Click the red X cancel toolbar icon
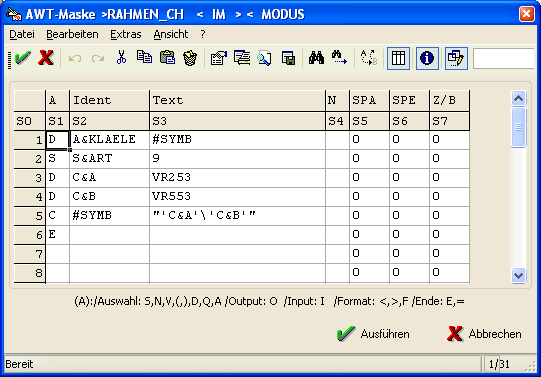The image size is (541, 377). (46, 58)
